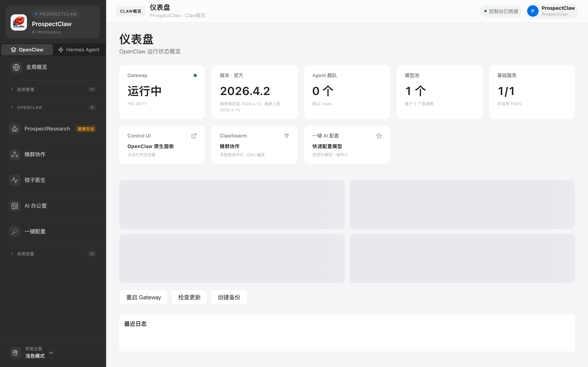The height and width of the screenshot is (367, 588).
Task: Switch to the Hermes Agent tab
Action: [79, 50]
